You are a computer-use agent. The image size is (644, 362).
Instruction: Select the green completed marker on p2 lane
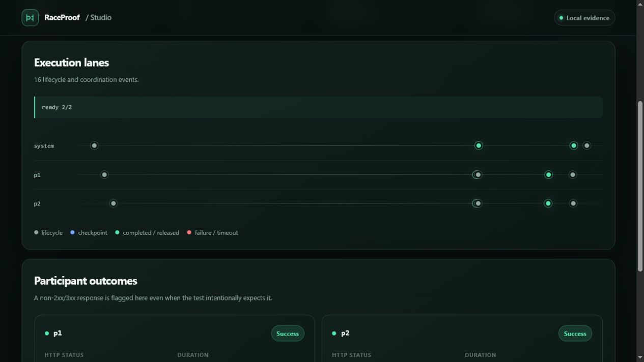pyautogui.click(x=548, y=203)
